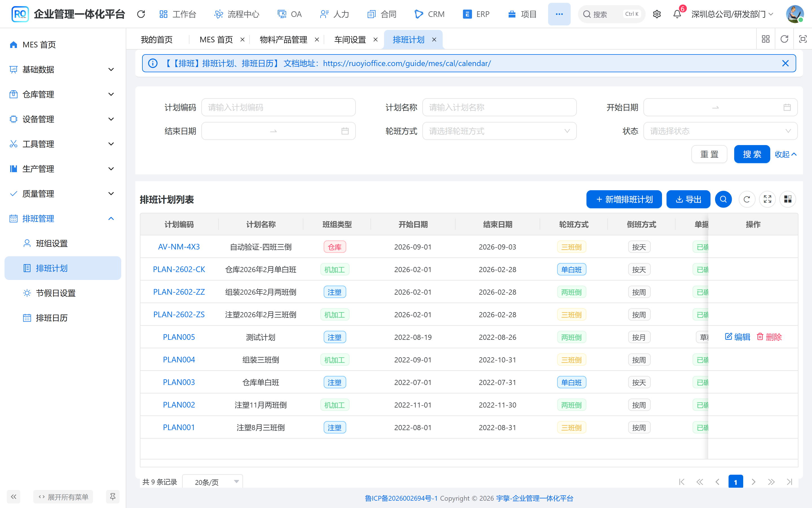Open 排班日历 in sidebar
Viewport: 812px width, 508px height.
coord(63,318)
